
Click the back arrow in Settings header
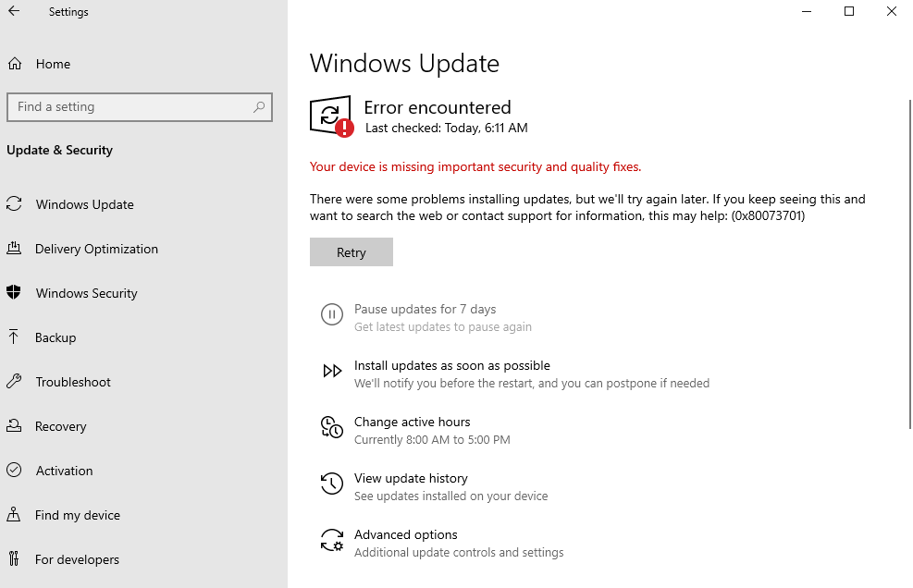(14, 12)
